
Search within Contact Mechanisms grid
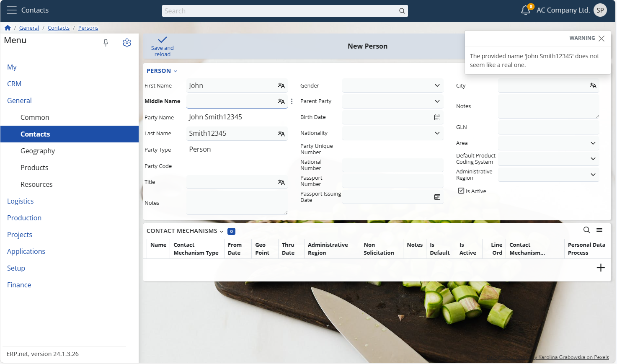(x=586, y=230)
